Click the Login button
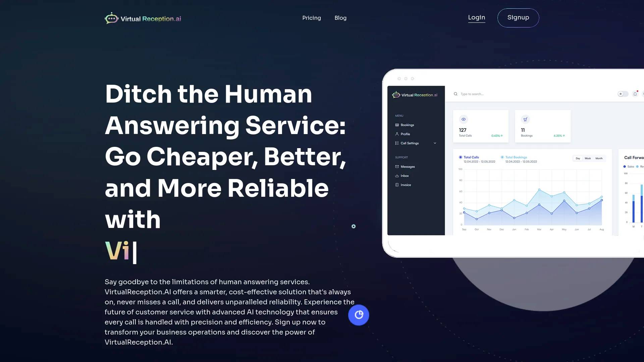Screen dimensions: 644x362 pos(476,18)
